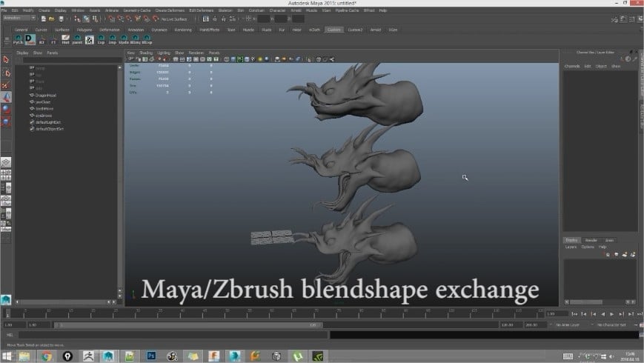The width and height of the screenshot is (644, 363).
Task: Run the Upda shelf script
Action: [124, 40]
